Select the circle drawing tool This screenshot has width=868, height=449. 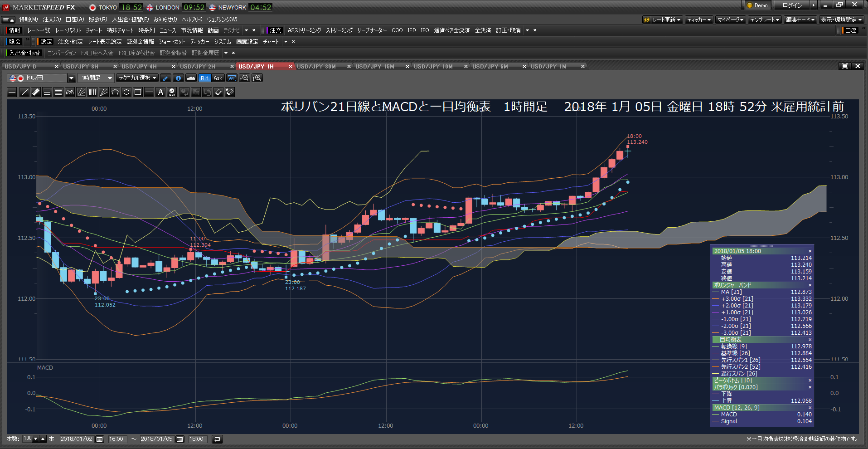click(126, 92)
